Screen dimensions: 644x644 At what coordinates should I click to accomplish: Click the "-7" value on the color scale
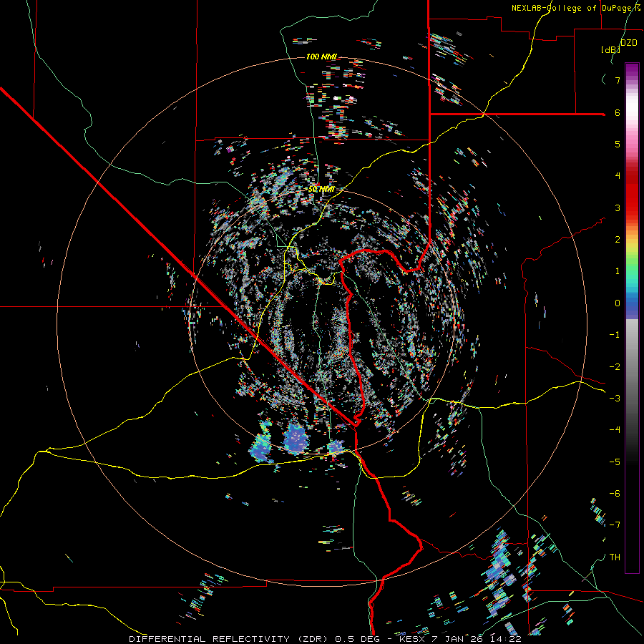(x=615, y=525)
